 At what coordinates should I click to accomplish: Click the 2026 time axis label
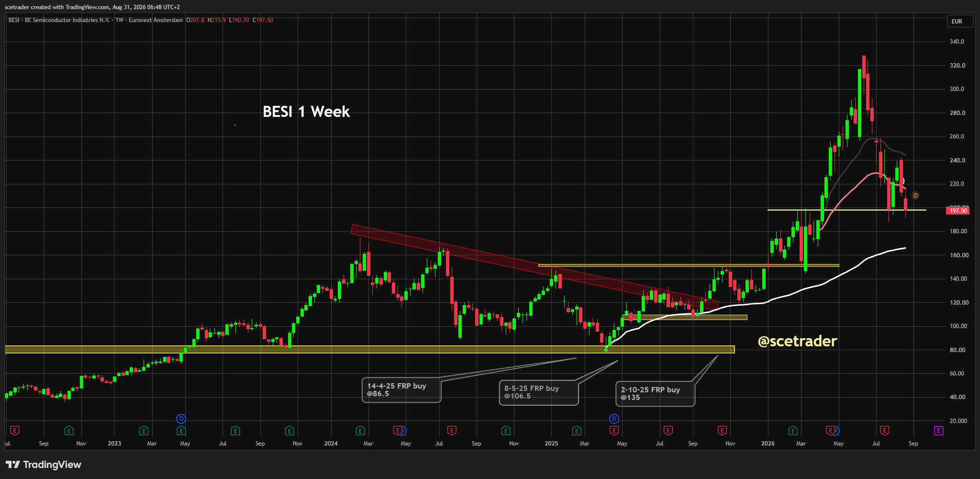pos(768,444)
